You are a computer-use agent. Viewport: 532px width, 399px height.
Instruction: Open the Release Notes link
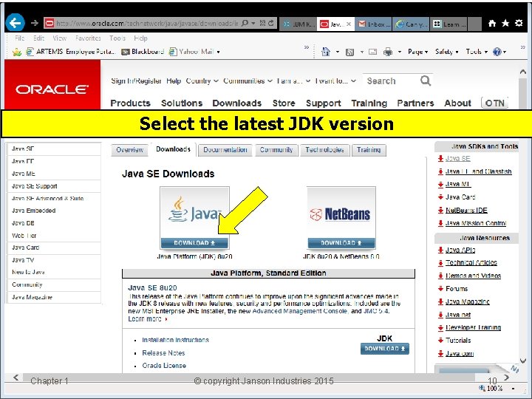tap(163, 353)
